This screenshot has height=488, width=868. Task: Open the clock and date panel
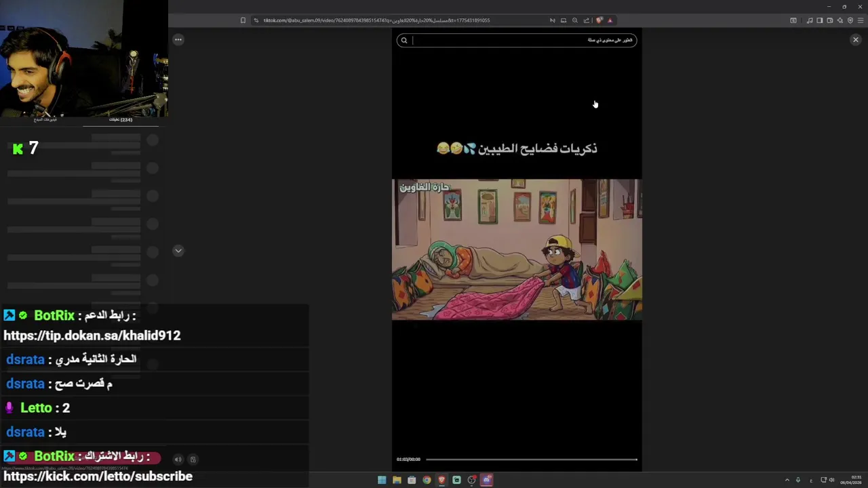(851, 480)
